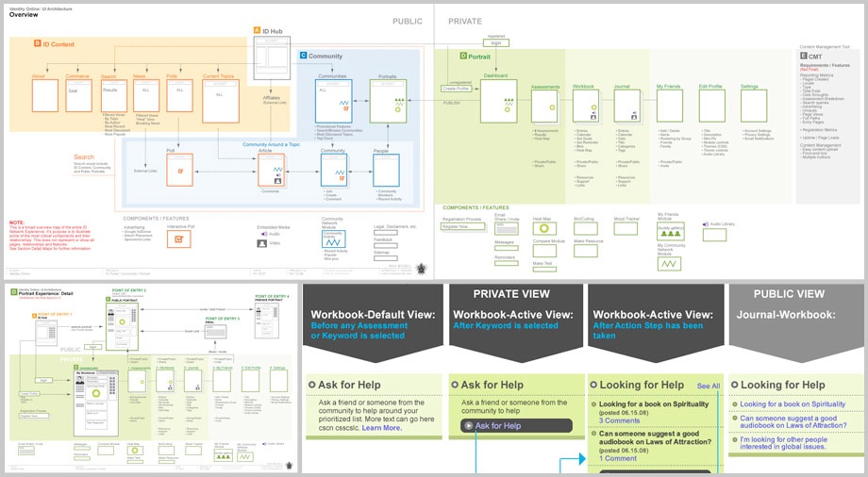Select the bullet beside first Ask for Help

point(310,386)
